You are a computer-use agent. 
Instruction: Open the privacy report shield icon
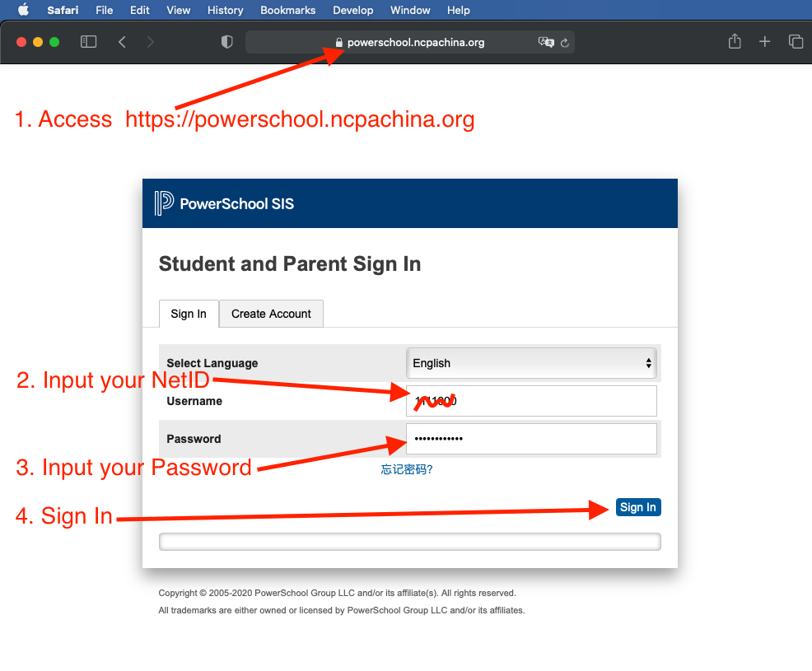pos(227,42)
